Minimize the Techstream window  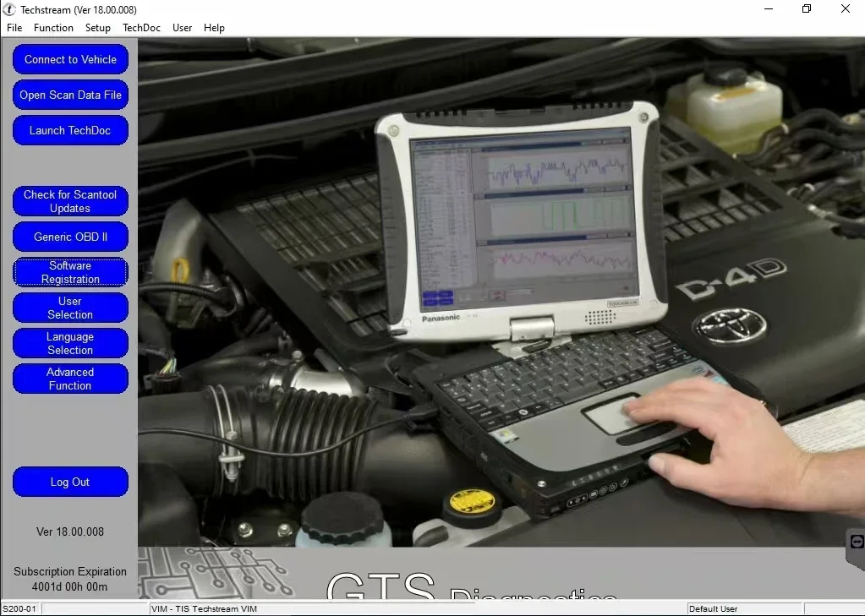tap(769, 8)
